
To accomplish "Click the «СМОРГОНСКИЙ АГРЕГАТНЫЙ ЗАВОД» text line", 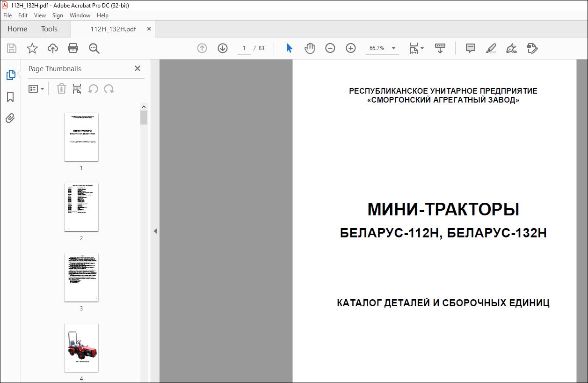I will click(443, 100).
